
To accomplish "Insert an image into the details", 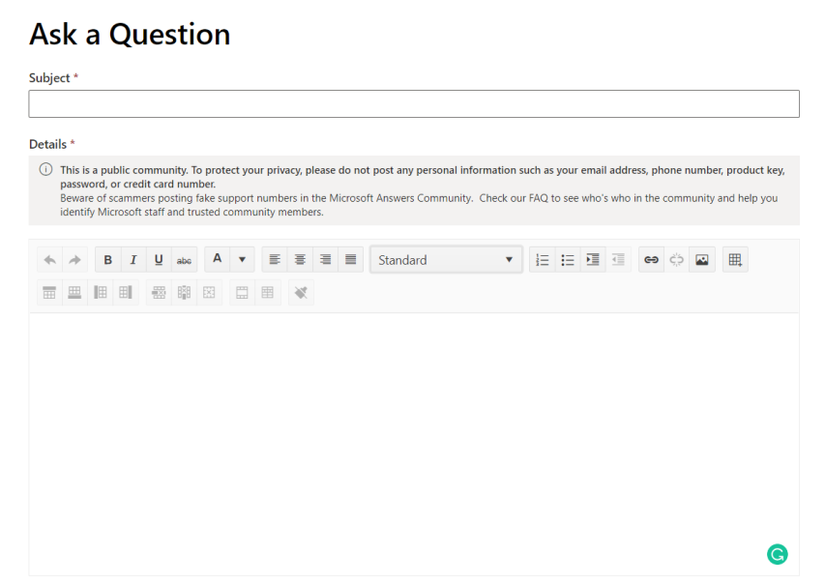I will (702, 259).
